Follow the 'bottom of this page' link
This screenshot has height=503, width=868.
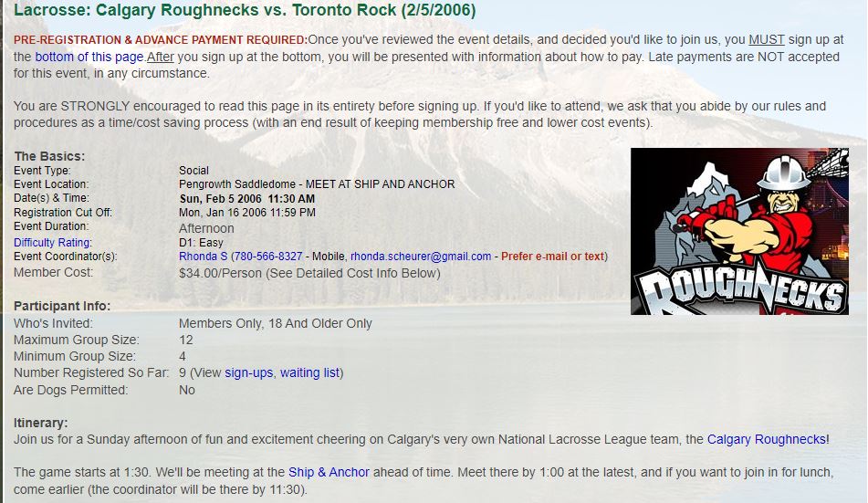(x=89, y=57)
